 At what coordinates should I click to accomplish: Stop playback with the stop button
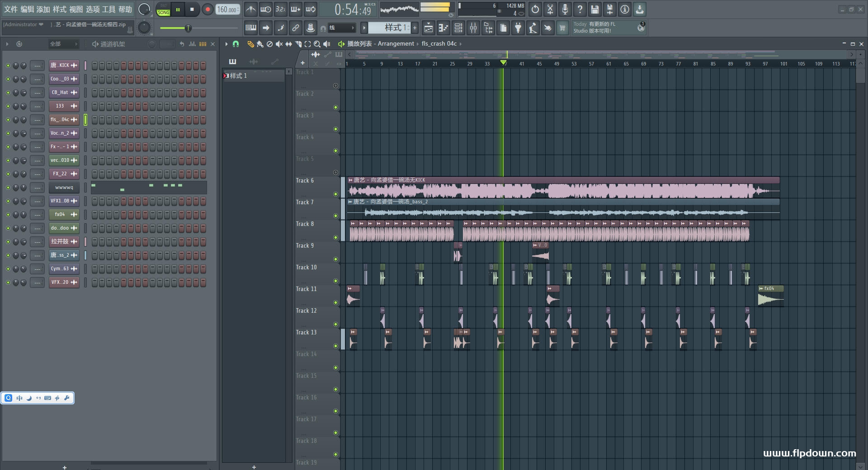coord(192,9)
